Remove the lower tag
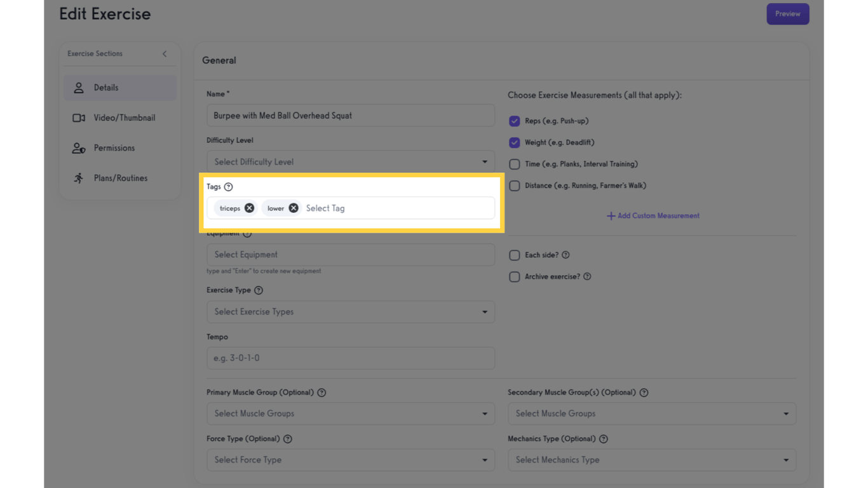 293,208
